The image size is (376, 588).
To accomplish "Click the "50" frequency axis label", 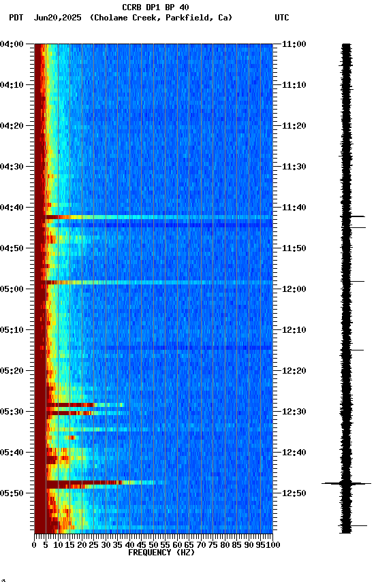I will 153,545.
